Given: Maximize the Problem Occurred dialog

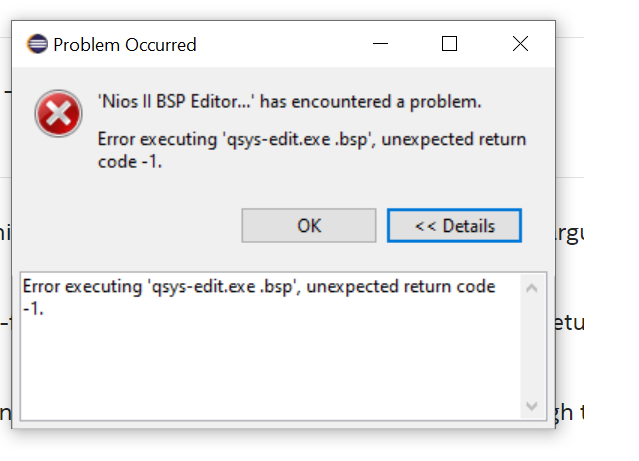Looking at the screenshot, I should pos(450,44).
